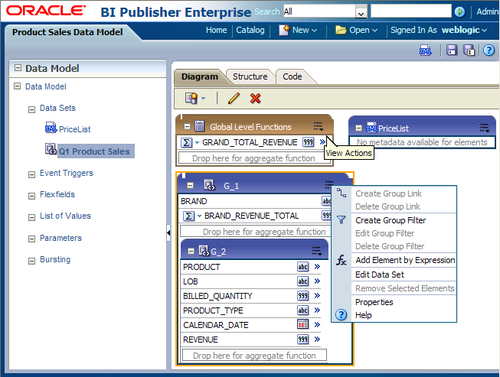
Task: Collapse the Data Model panel header
Action: [x=18, y=68]
